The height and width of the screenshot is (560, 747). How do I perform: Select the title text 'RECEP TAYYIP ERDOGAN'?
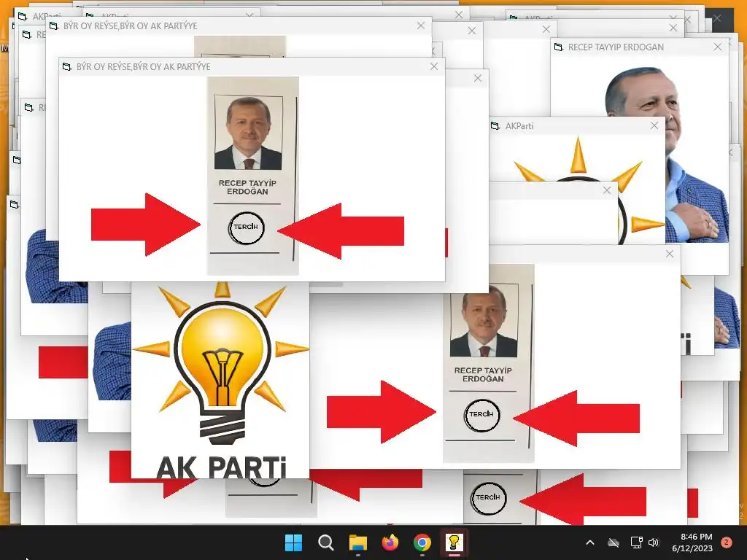click(x=616, y=47)
